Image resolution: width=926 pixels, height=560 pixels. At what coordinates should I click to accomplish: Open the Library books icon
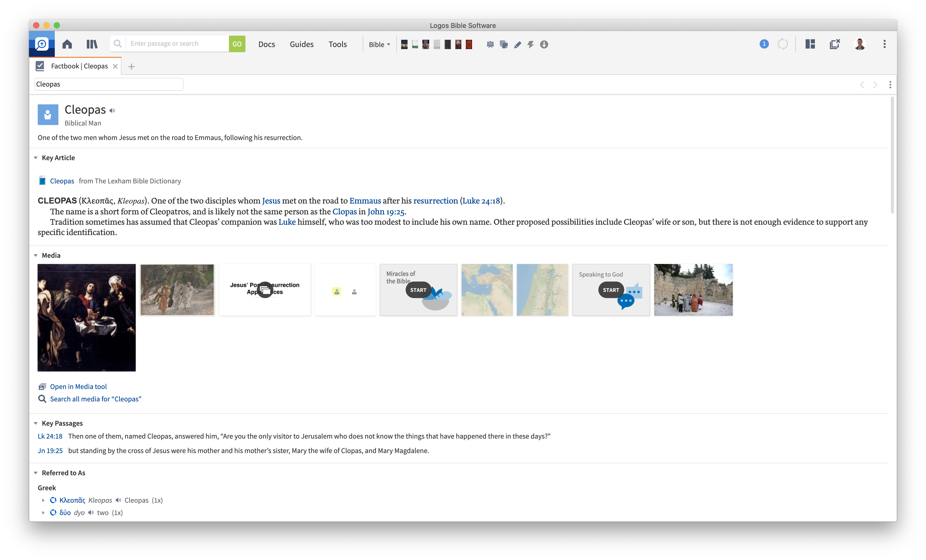92,44
